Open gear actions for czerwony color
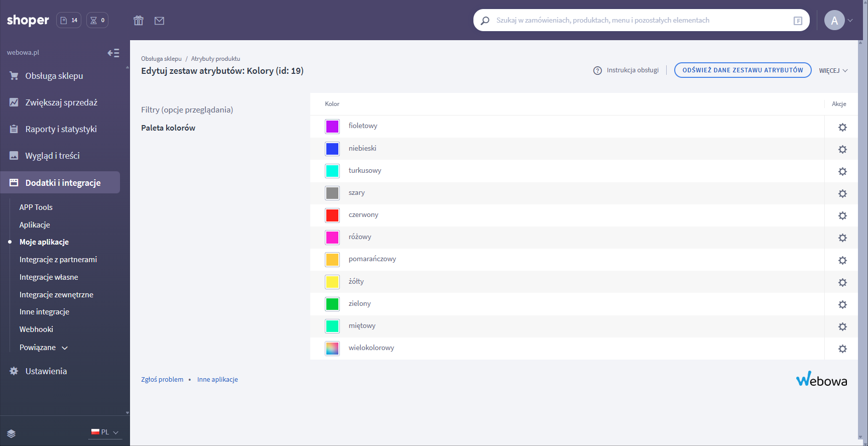 click(x=842, y=215)
